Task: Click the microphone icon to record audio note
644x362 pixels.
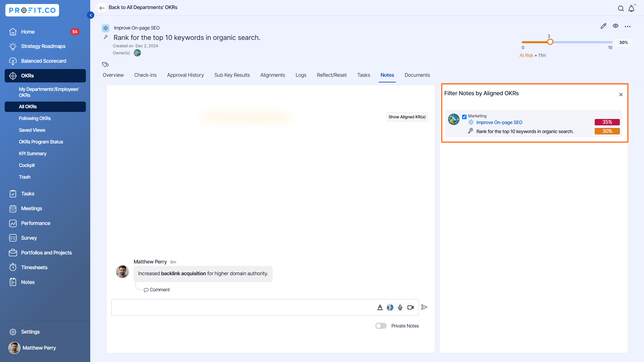Action: point(400,307)
